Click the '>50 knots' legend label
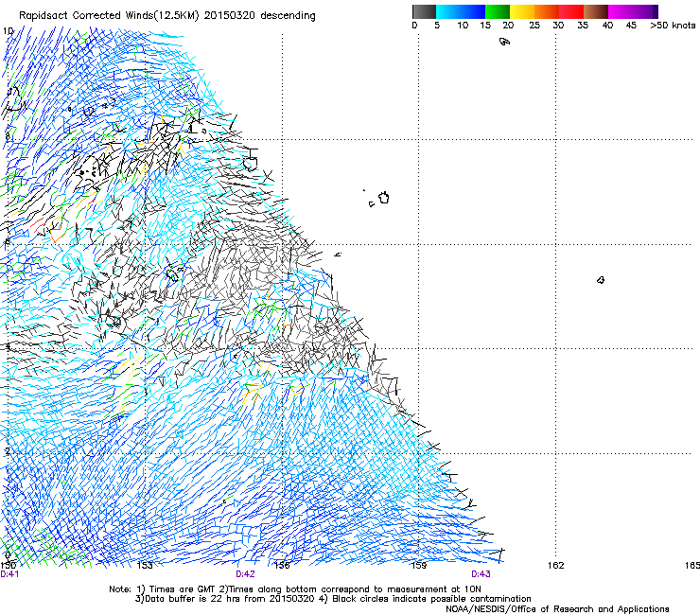 (x=673, y=25)
